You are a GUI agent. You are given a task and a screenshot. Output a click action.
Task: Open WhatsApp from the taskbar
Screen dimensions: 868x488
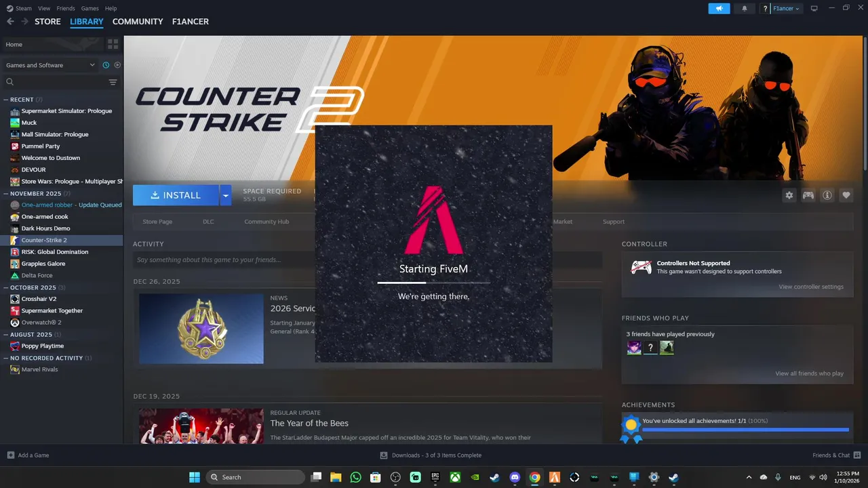pos(356,477)
